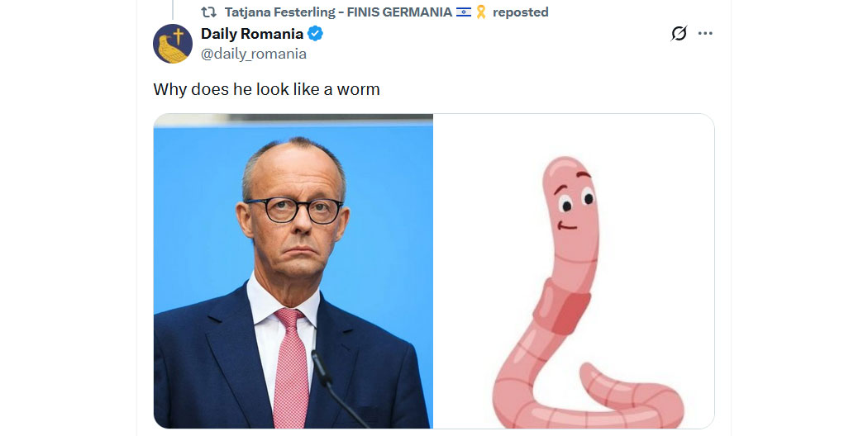
Task: Click the blue verified badge
Action: pos(316,34)
